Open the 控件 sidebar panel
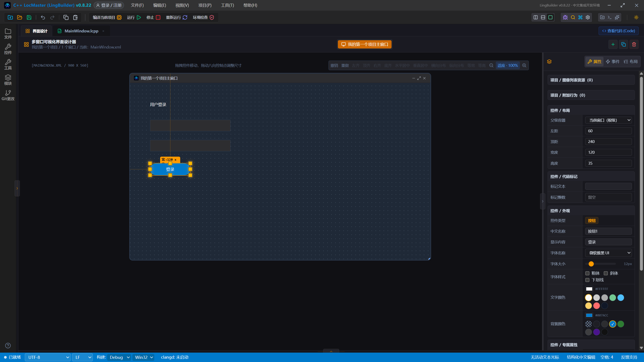 8,49
